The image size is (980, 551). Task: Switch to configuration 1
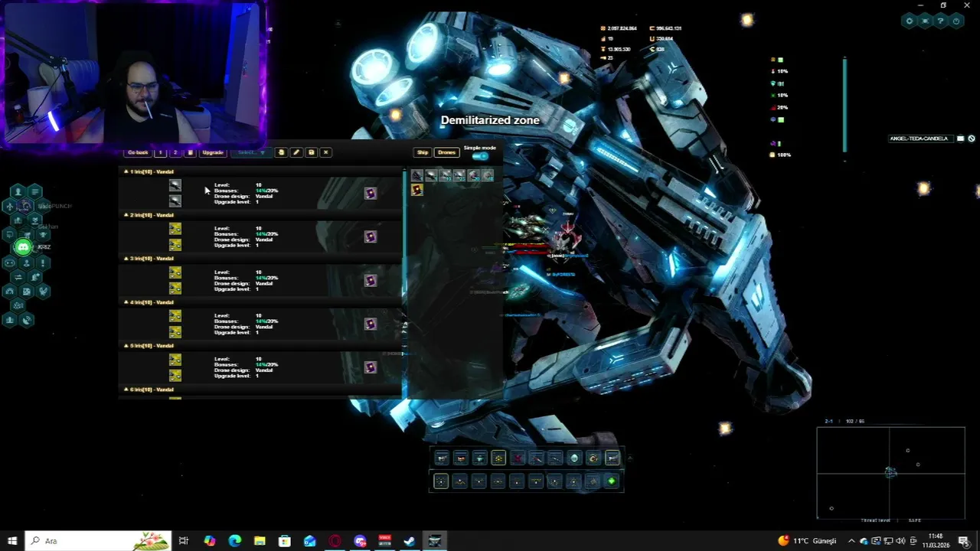pos(161,152)
